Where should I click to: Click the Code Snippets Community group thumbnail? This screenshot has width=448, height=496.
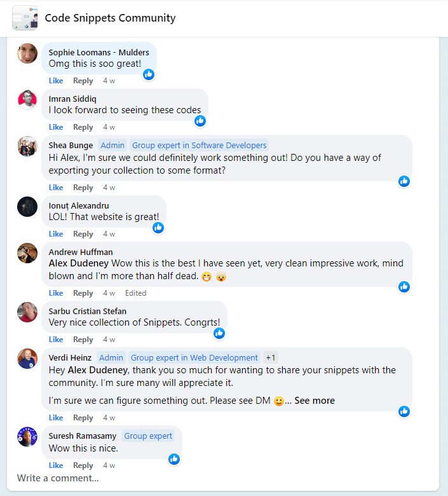[x=25, y=18]
